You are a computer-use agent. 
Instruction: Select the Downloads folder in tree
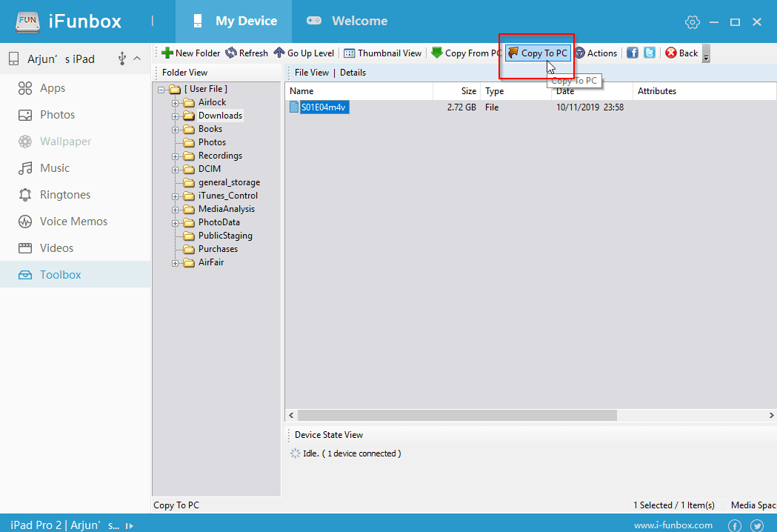221,116
